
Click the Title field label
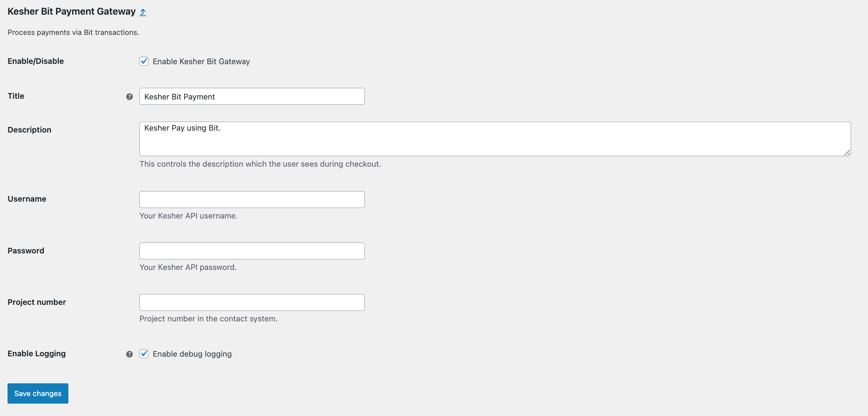click(x=16, y=96)
